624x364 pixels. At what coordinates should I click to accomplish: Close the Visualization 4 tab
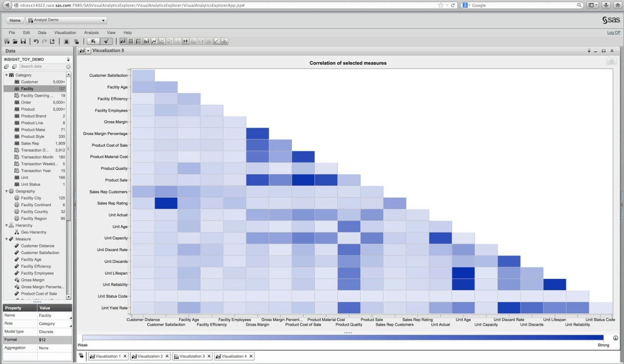click(251, 356)
